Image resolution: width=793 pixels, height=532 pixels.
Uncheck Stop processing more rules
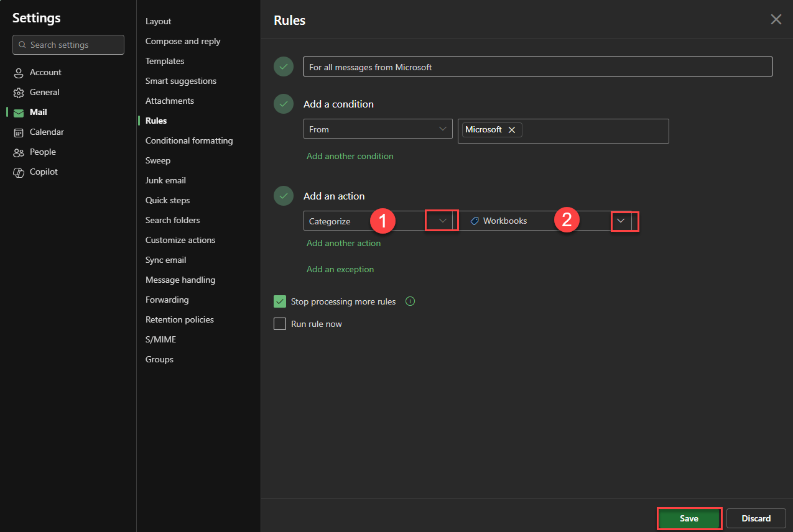tap(280, 301)
